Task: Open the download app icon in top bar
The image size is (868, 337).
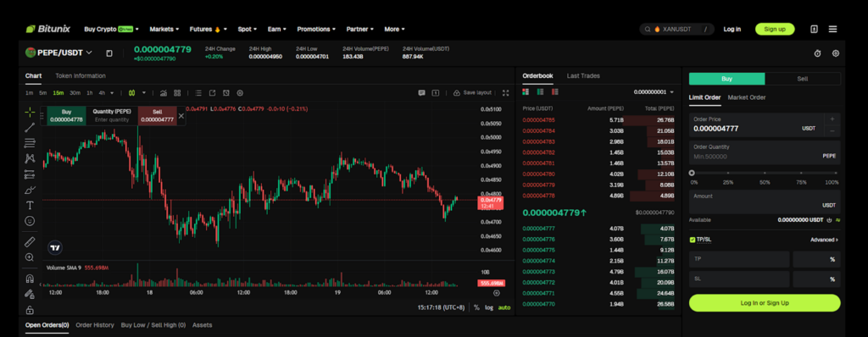Action: pos(814,29)
